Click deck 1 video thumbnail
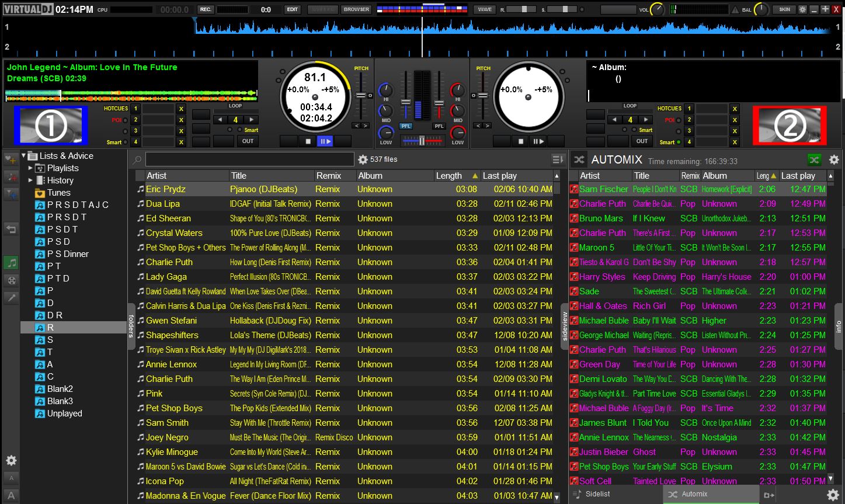 click(51, 125)
